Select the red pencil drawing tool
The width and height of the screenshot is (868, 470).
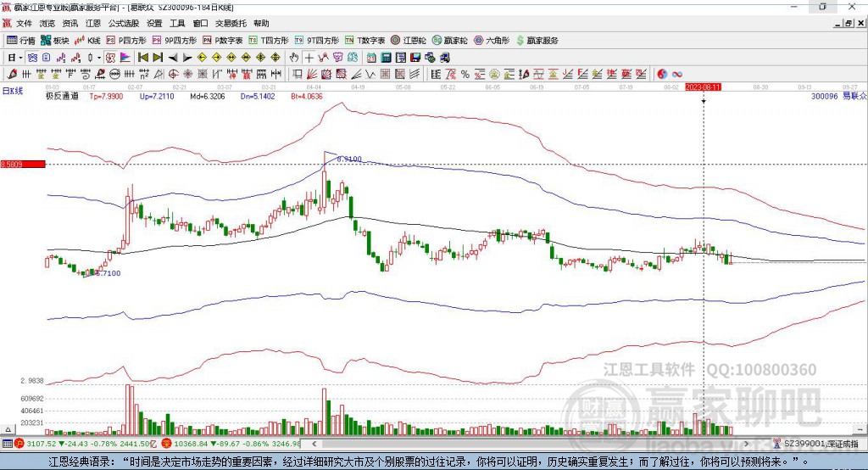(12, 74)
